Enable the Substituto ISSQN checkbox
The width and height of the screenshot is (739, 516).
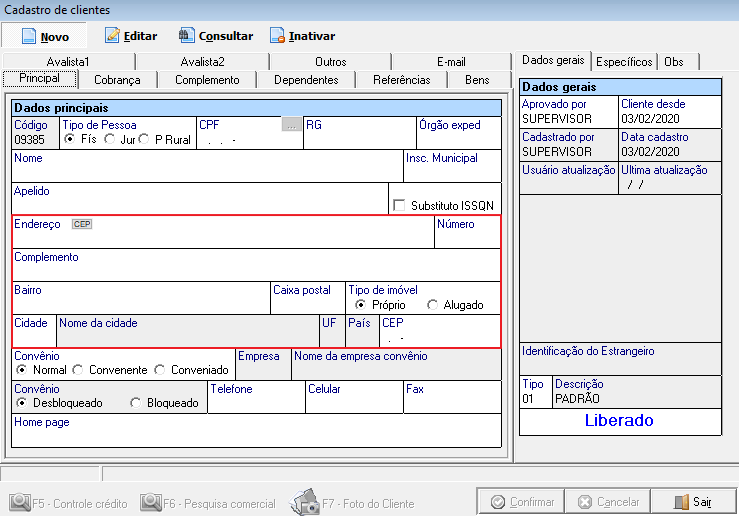pyautogui.click(x=400, y=206)
